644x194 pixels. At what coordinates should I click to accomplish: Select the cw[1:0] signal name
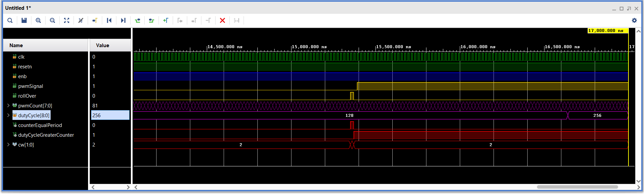pos(26,145)
